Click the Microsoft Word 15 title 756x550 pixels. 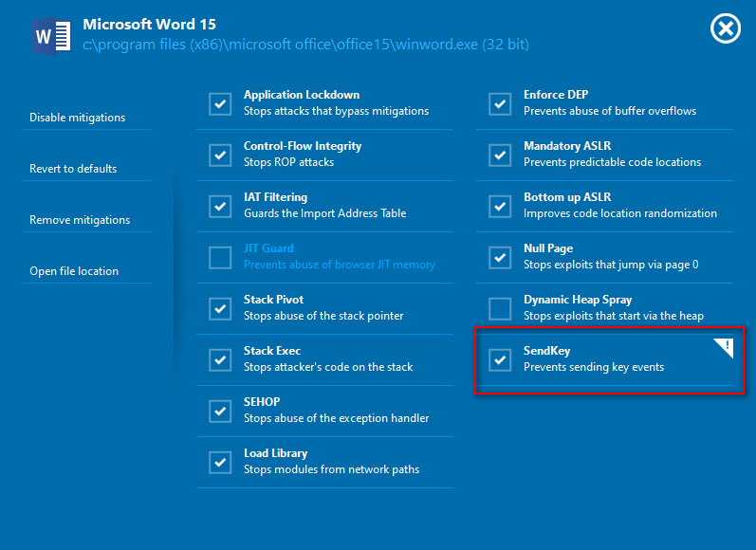(150, 24)
